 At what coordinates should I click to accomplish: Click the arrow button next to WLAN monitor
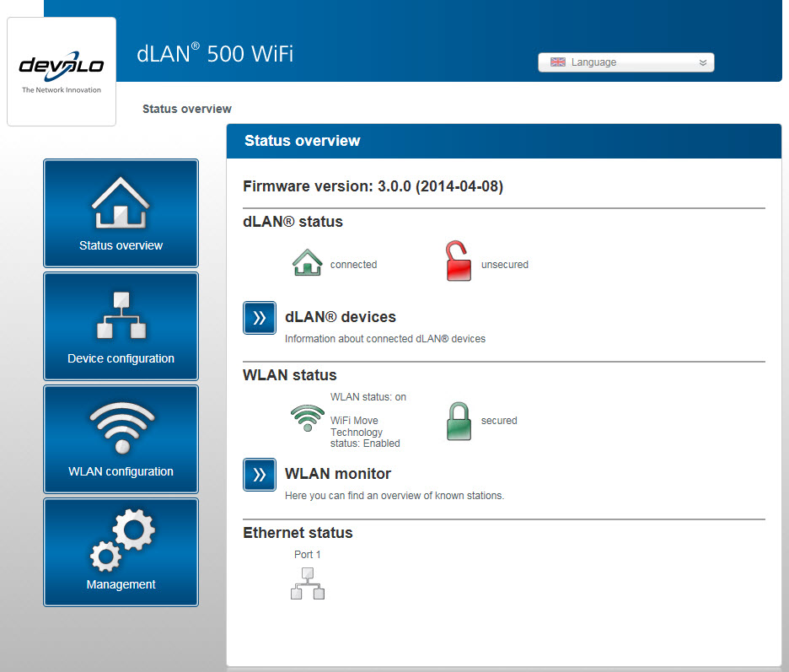click(260, 474)
